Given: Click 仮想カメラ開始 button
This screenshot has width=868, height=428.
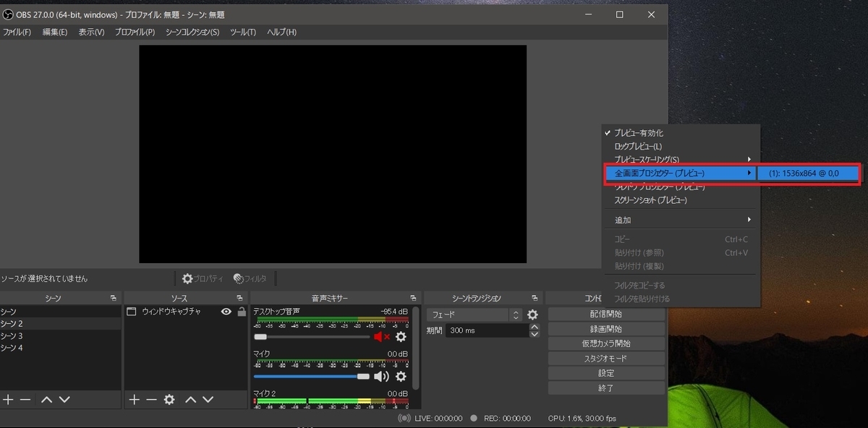Looking at the screenshot, I should click(x=606, y=344).
